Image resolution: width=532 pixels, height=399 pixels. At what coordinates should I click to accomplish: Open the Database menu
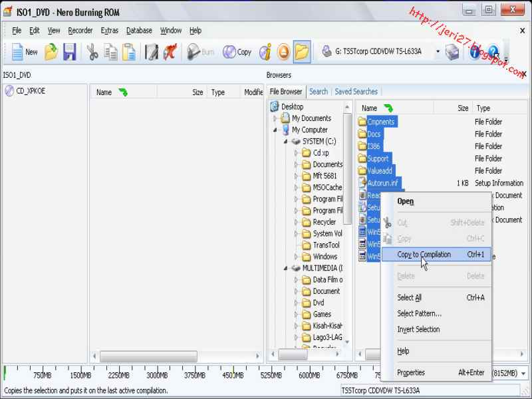[139, 31]
